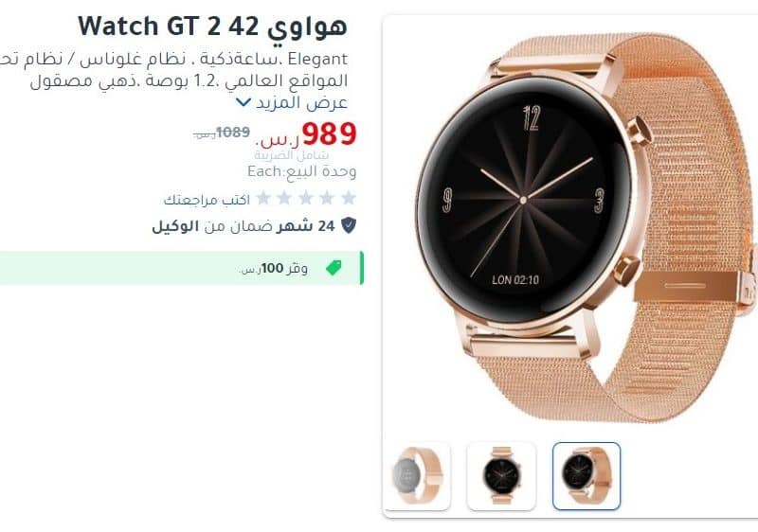This screenshot has width=758, height=532.
Task: Click the green savings tag icon
Action: point(334,268)
